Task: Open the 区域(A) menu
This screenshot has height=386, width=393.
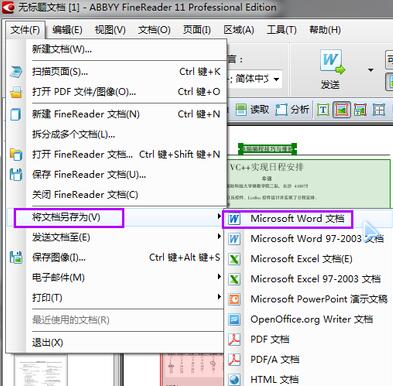Action: 239,30
